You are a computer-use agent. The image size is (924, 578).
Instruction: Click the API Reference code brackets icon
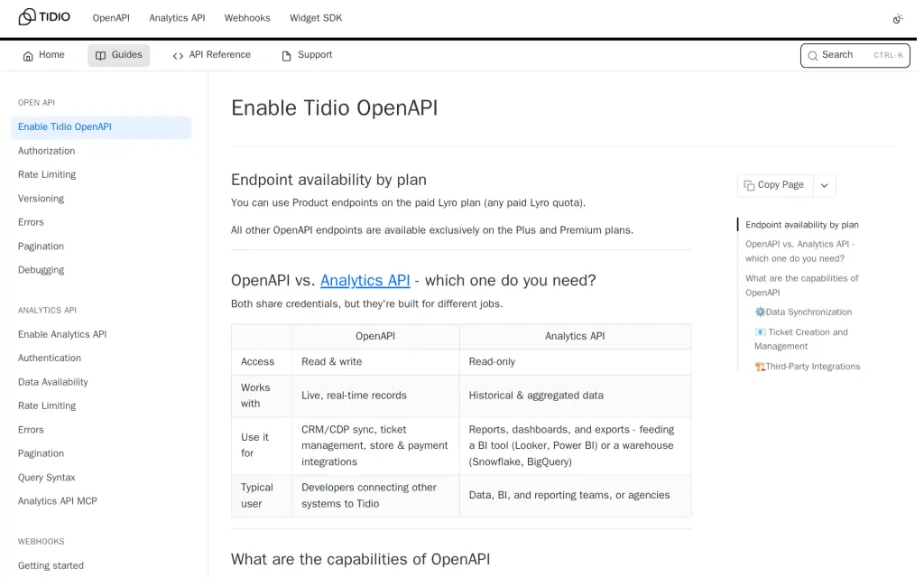178,56
